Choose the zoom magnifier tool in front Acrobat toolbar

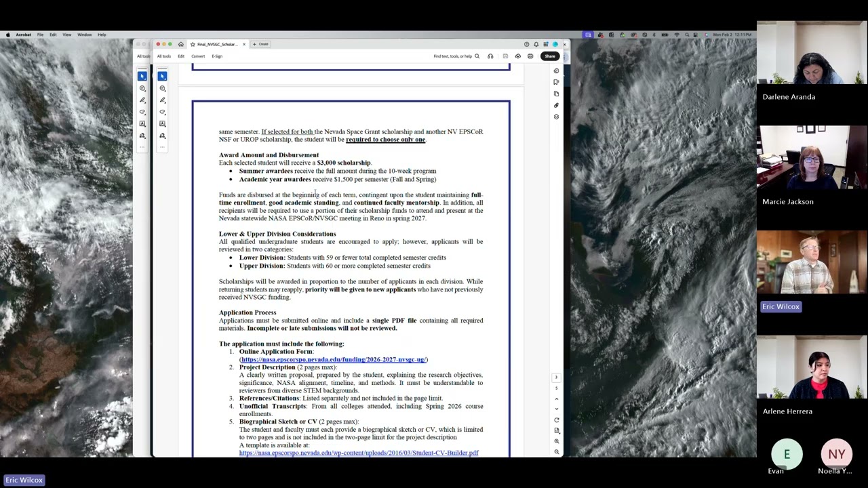pos(162,89)
